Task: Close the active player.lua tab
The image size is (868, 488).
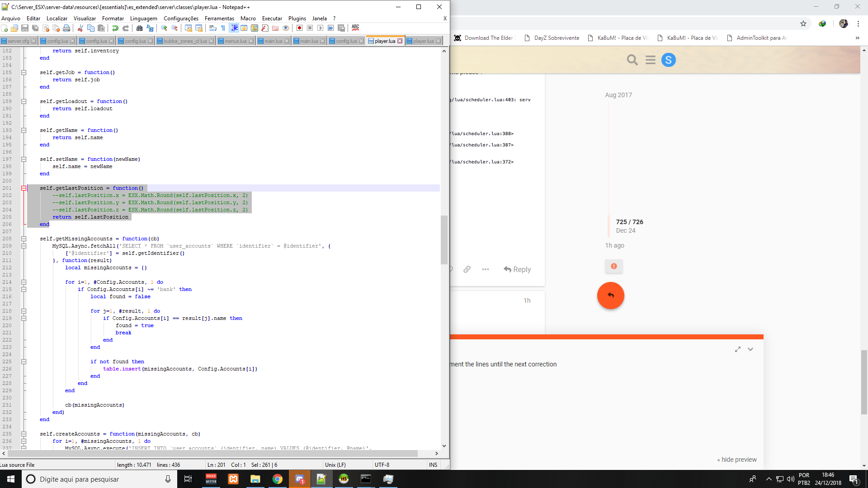Action: pyautogui.click(x=400, y=41)
